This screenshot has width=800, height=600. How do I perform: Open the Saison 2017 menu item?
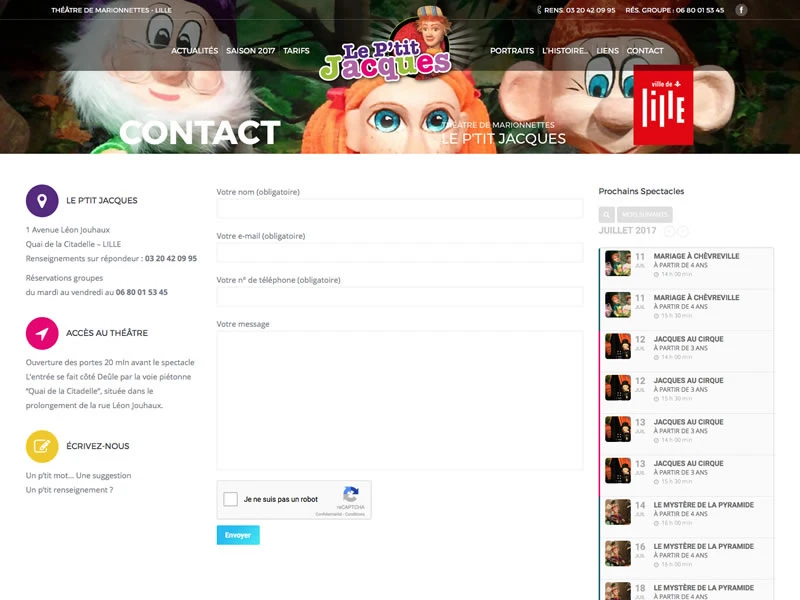tap(251, 51)
